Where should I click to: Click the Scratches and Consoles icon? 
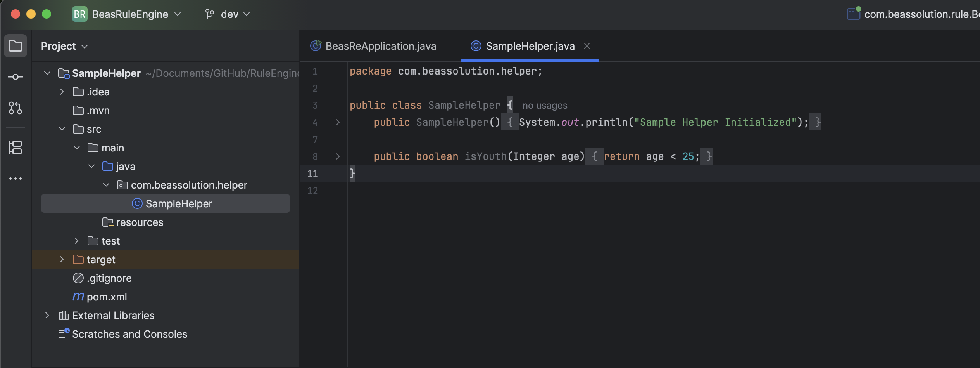(x=64, y=333)
